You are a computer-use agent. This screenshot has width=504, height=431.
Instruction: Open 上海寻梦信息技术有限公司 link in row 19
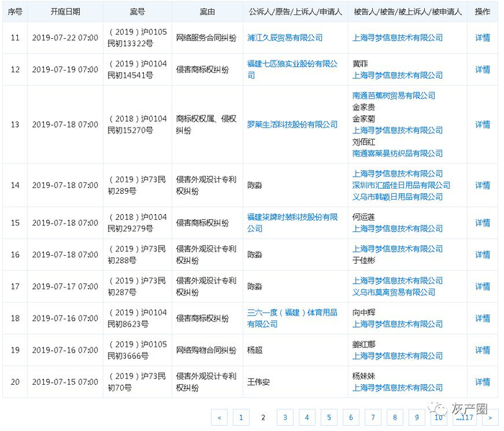tap(397, 356)
